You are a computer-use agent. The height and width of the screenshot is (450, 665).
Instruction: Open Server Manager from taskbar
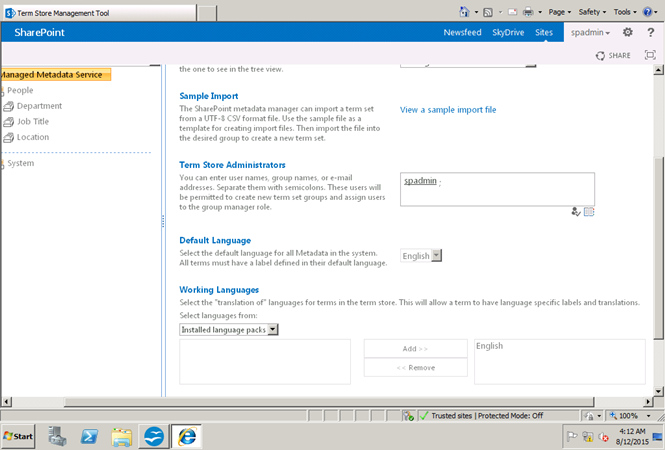pyautogui.click(x=57, y=436)
